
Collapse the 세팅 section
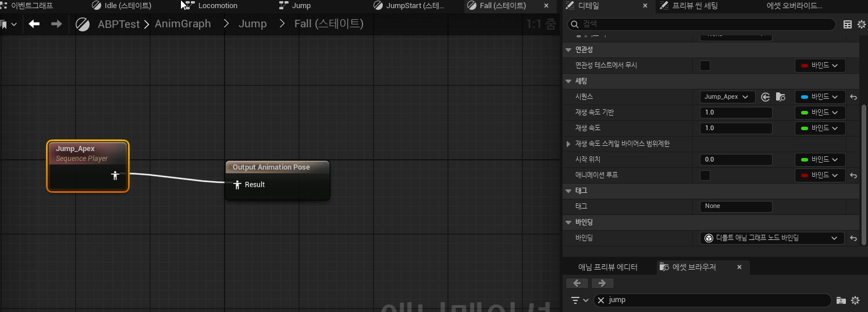coord(568,81)
